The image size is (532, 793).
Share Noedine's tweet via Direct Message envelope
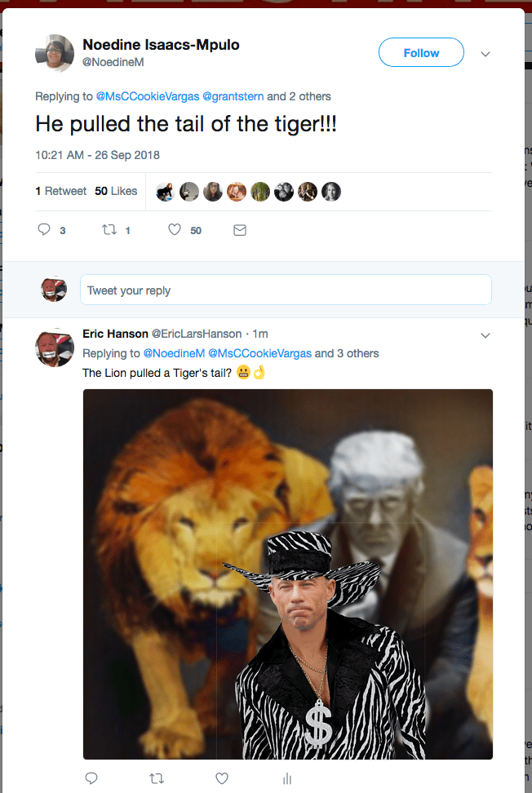tap(239, 229)
